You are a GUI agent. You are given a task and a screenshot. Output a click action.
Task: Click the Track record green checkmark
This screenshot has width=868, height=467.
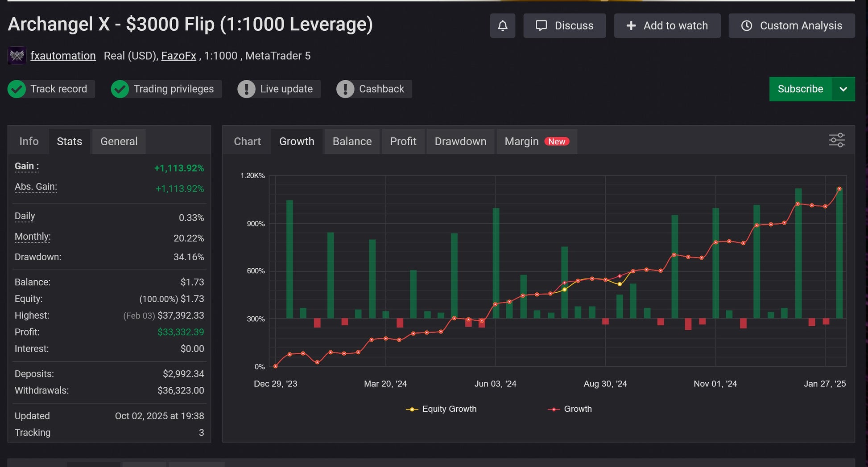(x=17, y=89)
